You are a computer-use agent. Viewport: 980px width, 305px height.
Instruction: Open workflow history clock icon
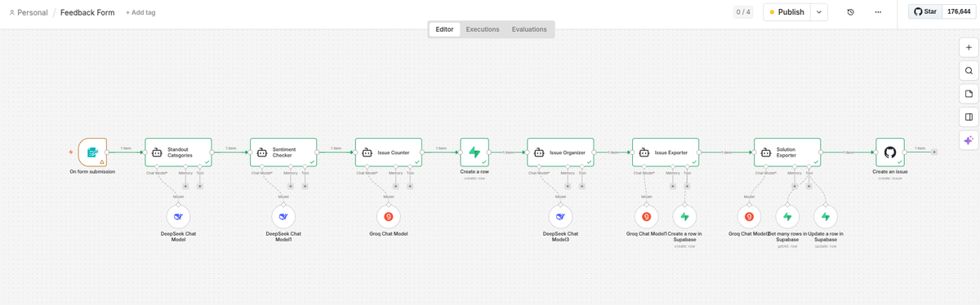click(851, 12)
